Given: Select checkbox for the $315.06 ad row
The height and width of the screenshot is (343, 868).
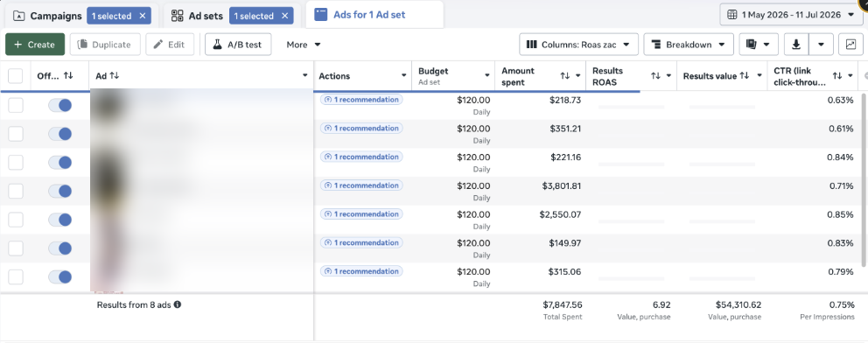Looking at the screenshot, I should point(16,277).
